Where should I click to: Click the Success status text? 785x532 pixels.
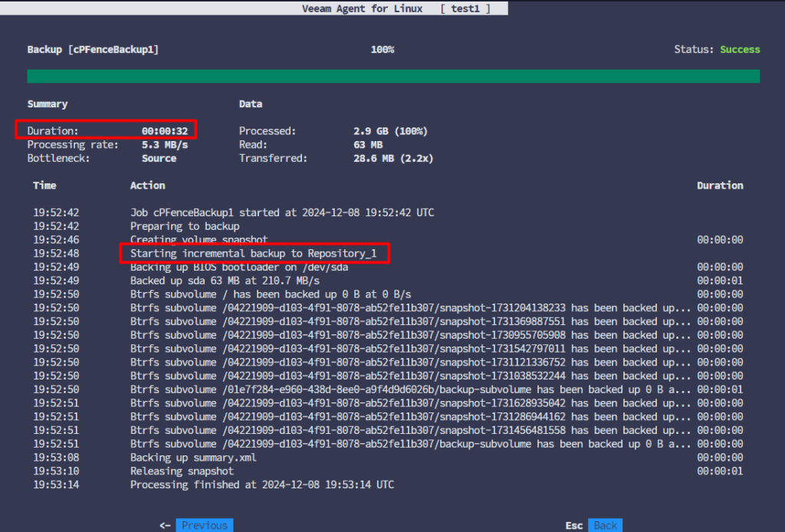(x=739, y=50)
